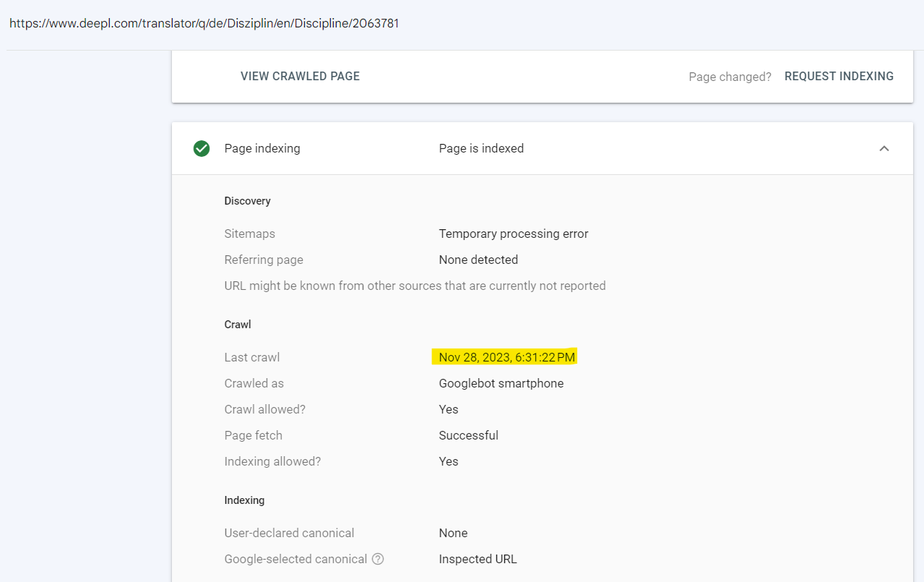Click the 'Inspected URL' canonical value
924x582 pixels.
[478, 559]
